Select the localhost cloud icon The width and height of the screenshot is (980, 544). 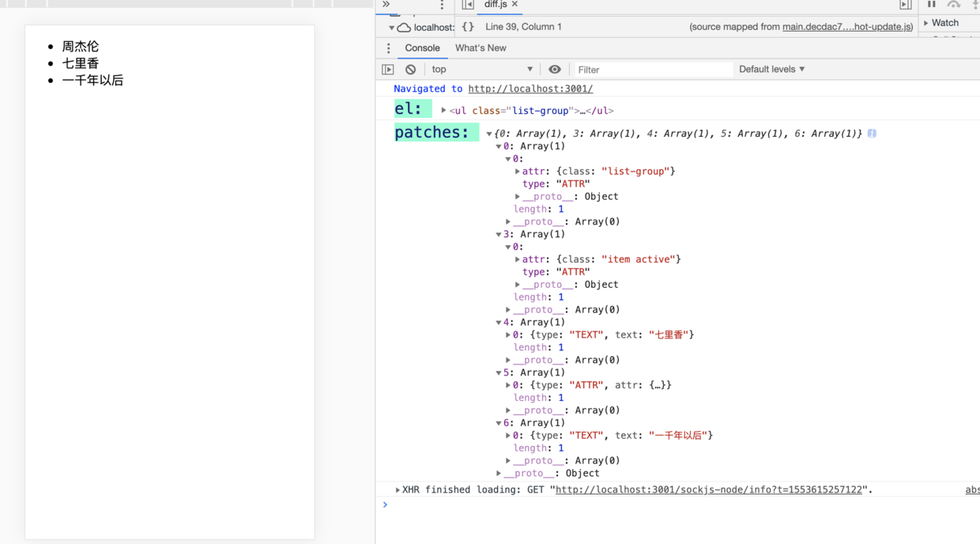(404, 28)
